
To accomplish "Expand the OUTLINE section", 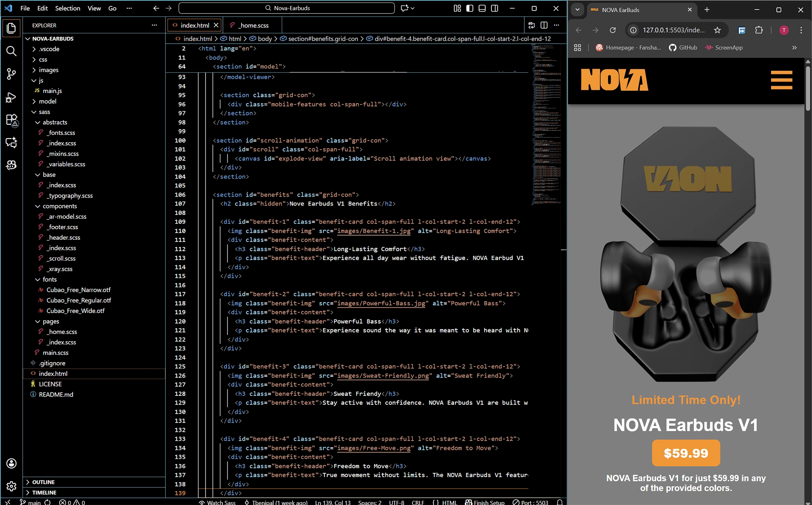I will (x=44, y=482).
